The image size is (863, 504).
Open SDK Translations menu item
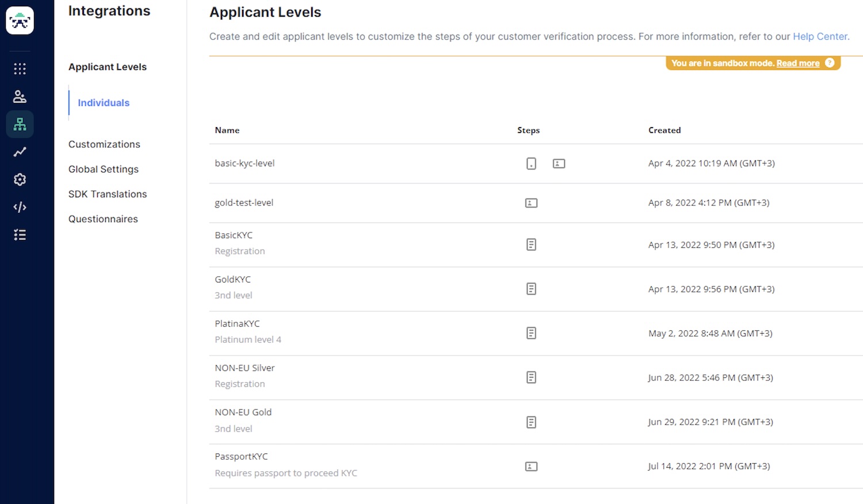pyautogui.click(x=108, y=194)
